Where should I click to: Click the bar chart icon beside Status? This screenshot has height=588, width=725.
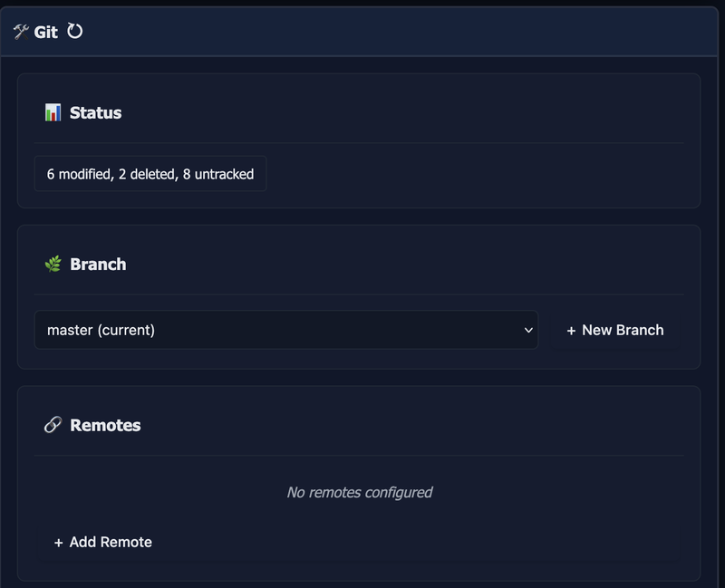click(54, 112)
